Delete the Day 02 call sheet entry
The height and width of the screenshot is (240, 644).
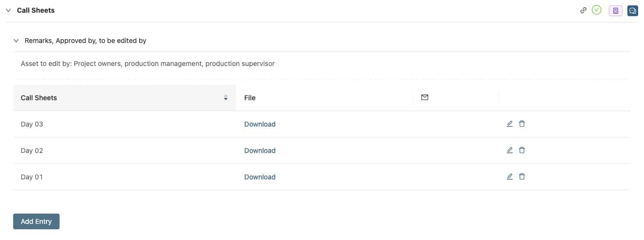[x=521, y=150]
